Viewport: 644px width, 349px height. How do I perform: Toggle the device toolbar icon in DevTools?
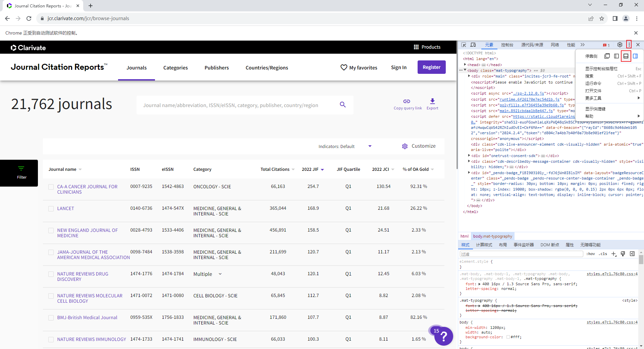pyautogui.click(x=473, y=45)
